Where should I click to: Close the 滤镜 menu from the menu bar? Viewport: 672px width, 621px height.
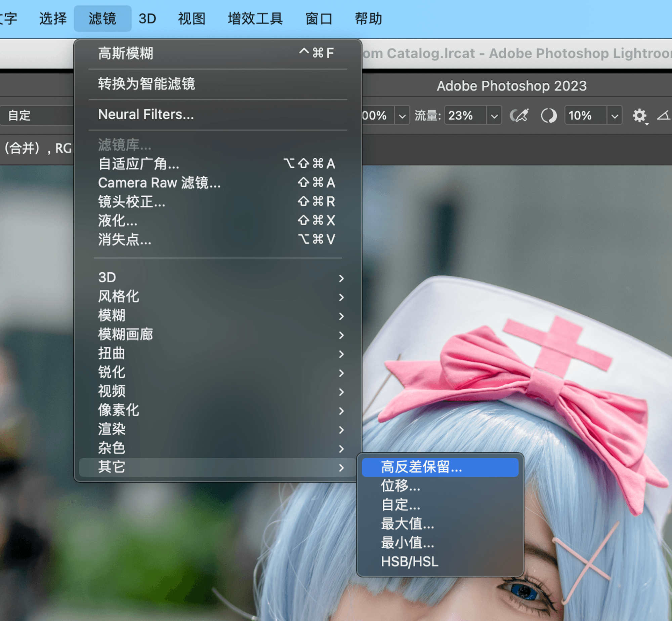pyautogui.click(x=102, y=18)
